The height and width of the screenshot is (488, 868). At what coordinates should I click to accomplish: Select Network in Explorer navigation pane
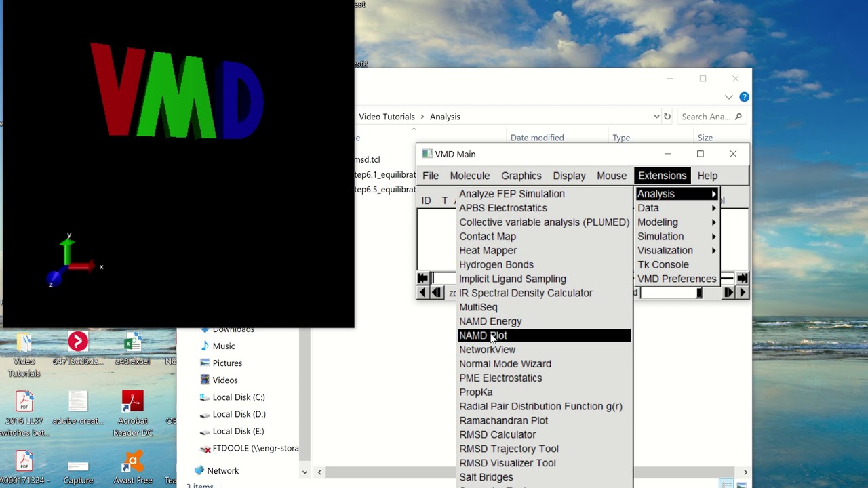tap(222, 470)
